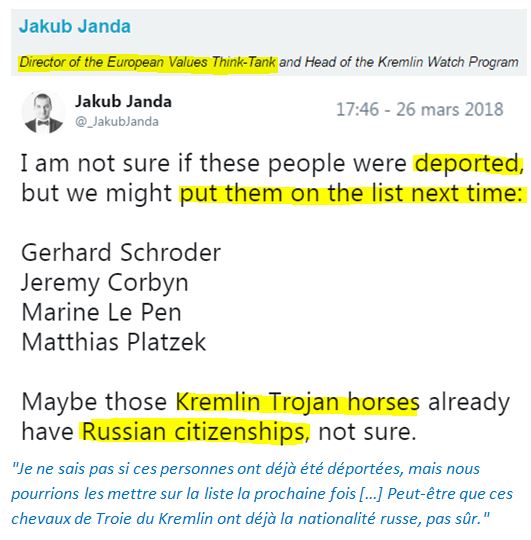Click Jakub Janda's profile avatar photo
Viewport: 531px width, 540px height.
[x=43, y=113]
